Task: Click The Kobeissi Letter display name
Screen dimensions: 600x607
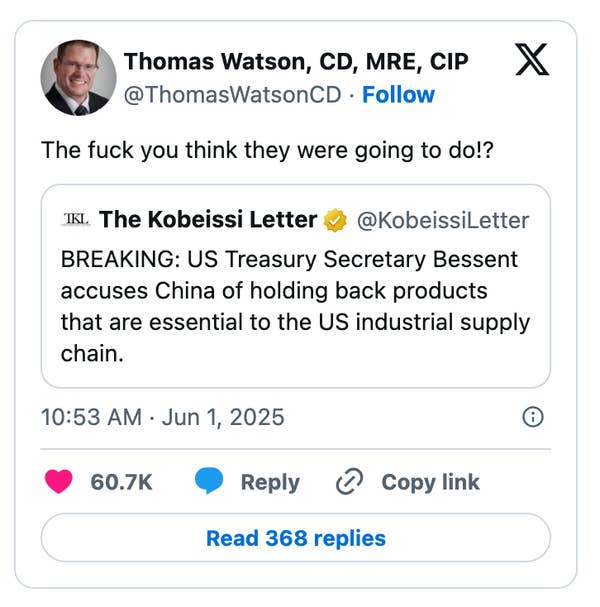Action: pos(208,219)
